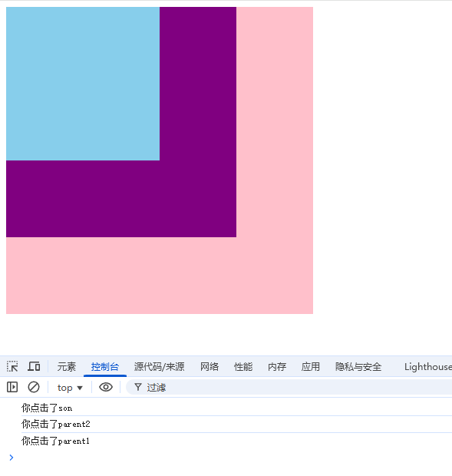Viewport: 452px width, 476px height.
Task: Switch to the 网络 tab
Action: [210, 367]
